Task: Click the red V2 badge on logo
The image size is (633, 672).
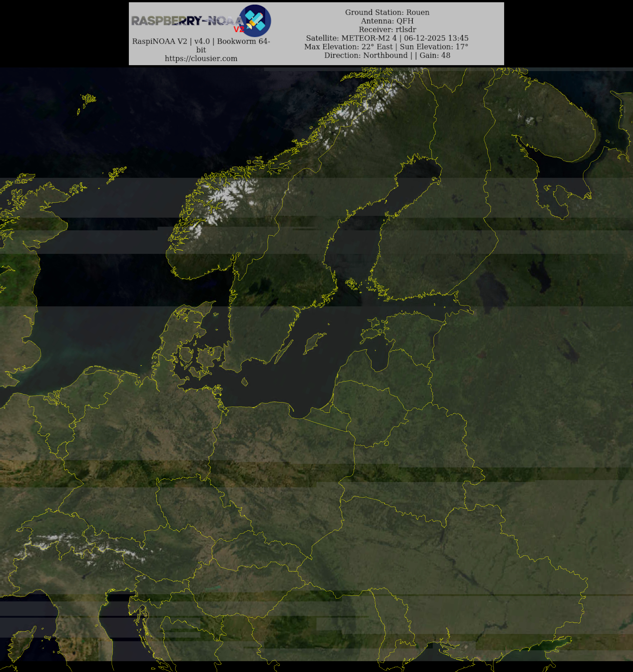Action: pos(239,29)
